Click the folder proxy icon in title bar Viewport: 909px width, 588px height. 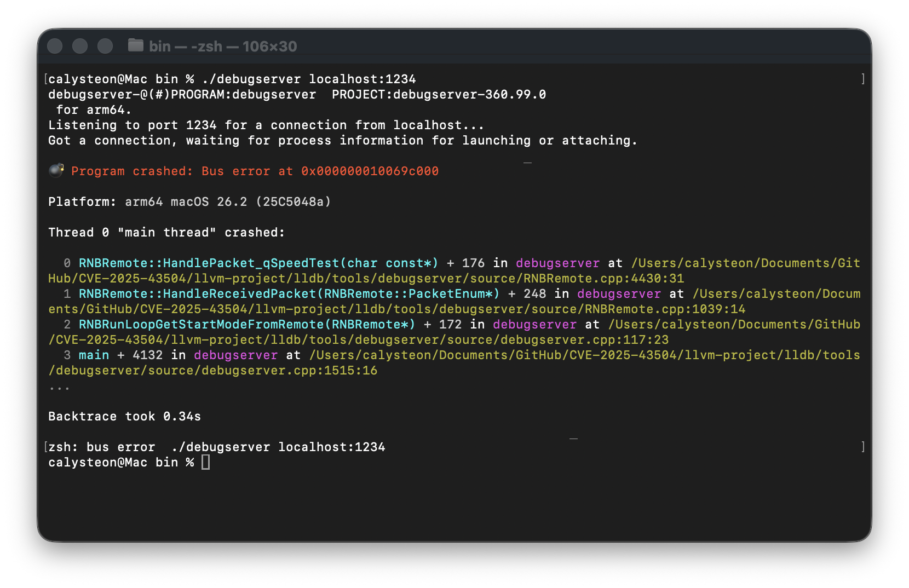135,45
